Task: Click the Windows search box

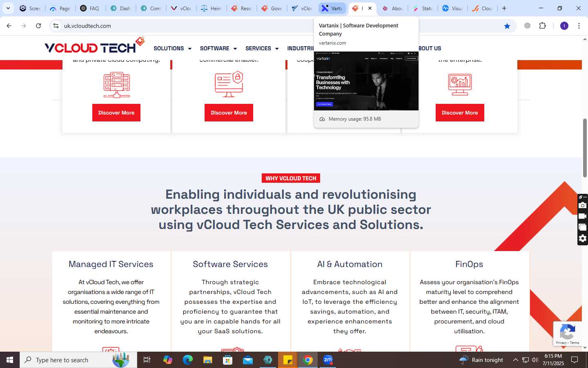Action: tap(78, 360)
